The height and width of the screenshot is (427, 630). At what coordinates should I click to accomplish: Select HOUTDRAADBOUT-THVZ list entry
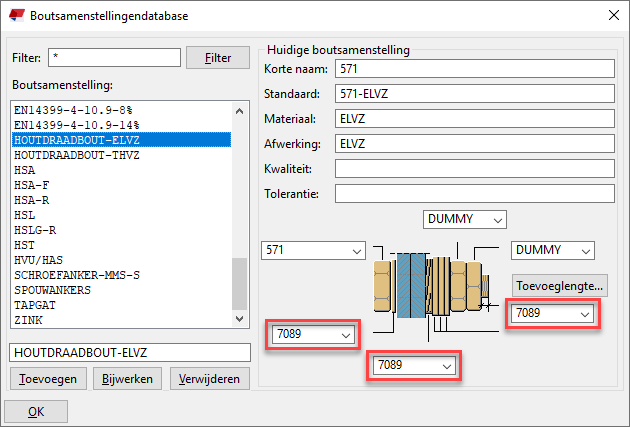pos(121,155)
